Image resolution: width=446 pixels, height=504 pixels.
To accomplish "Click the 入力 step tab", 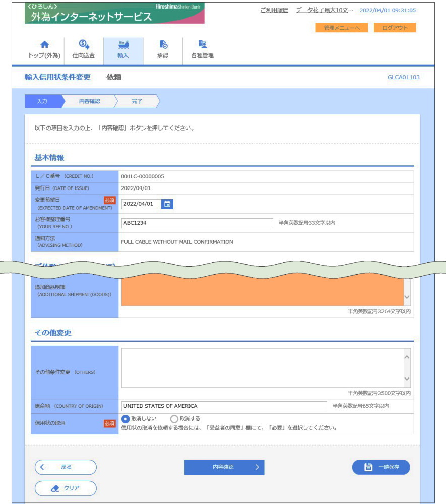I will [42, 101].
